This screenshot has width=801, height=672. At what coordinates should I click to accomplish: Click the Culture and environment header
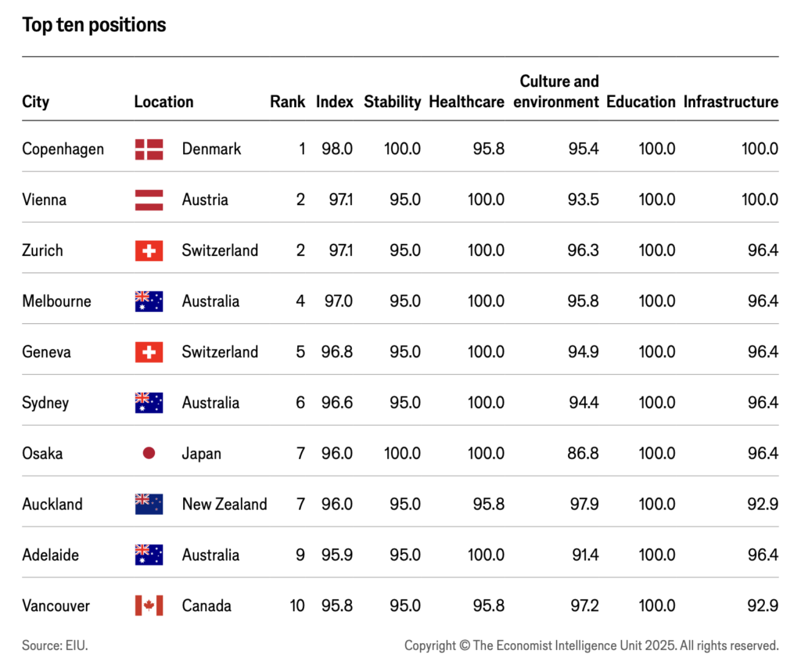point(559,92)
